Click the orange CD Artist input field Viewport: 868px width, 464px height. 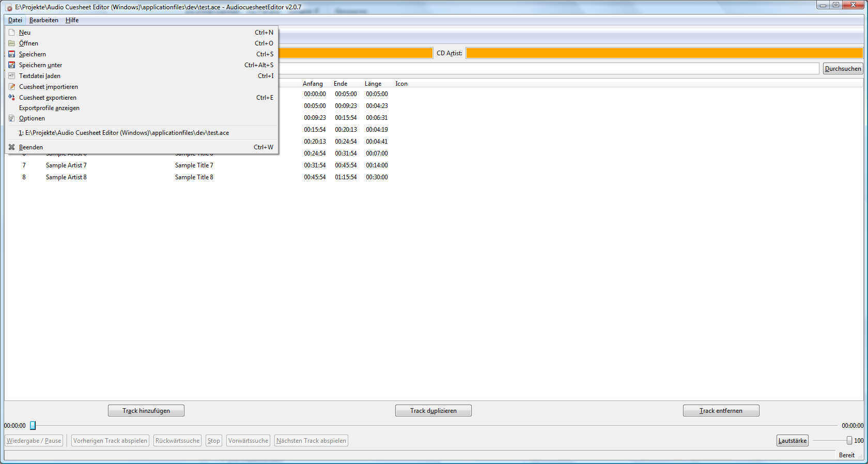click(664, 53)
